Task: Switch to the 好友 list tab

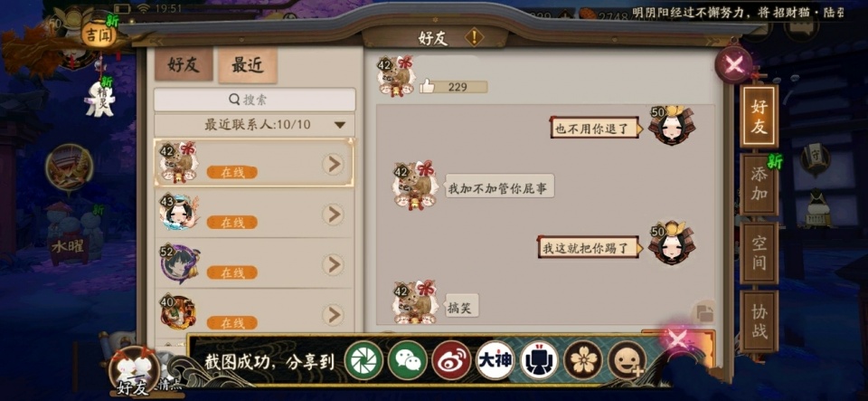Action: pos(184,65)
